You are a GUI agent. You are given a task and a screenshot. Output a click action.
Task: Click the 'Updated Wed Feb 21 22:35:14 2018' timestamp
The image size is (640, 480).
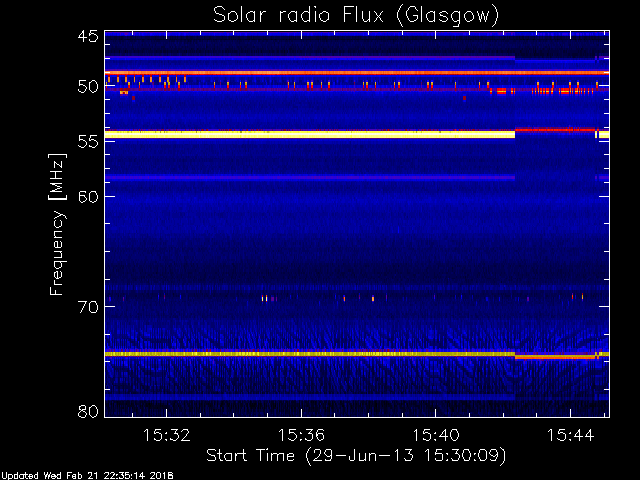pyautogui.click(x=87, y=476)
